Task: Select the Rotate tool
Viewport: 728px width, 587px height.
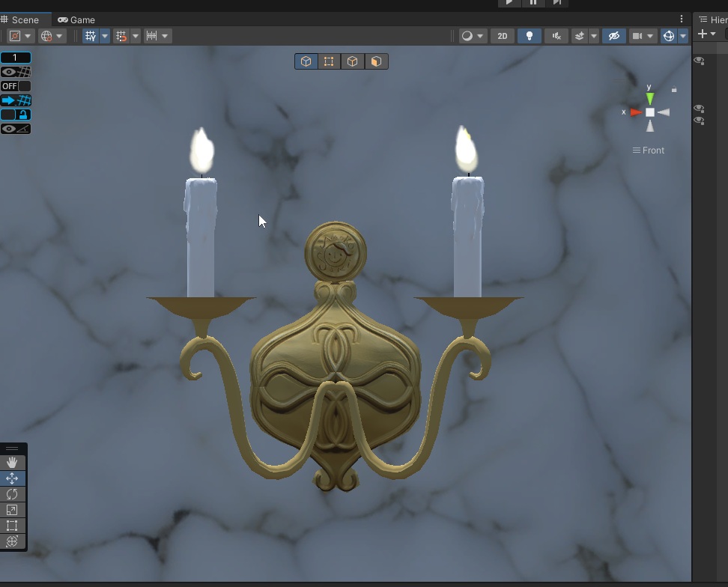Action: point(12,494)
